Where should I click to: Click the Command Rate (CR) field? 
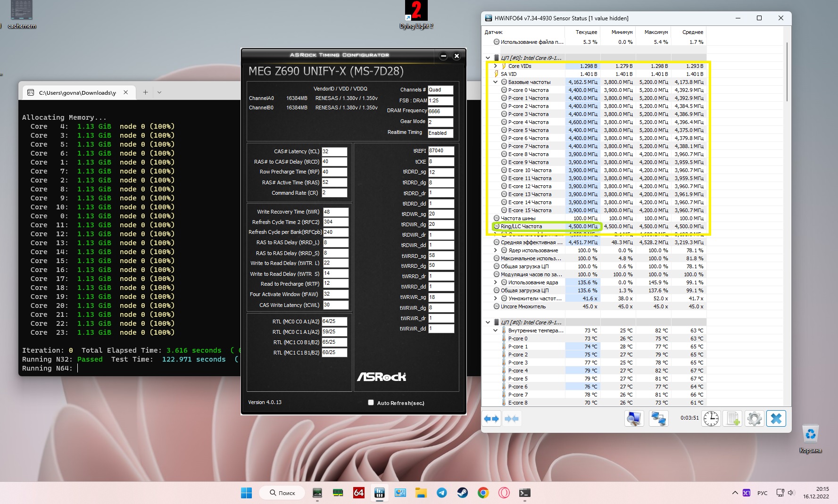[x=334, y=193]
